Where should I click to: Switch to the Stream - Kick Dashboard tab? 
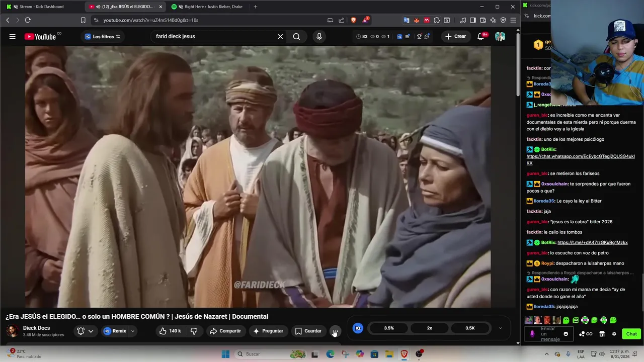tap(41, 7)
